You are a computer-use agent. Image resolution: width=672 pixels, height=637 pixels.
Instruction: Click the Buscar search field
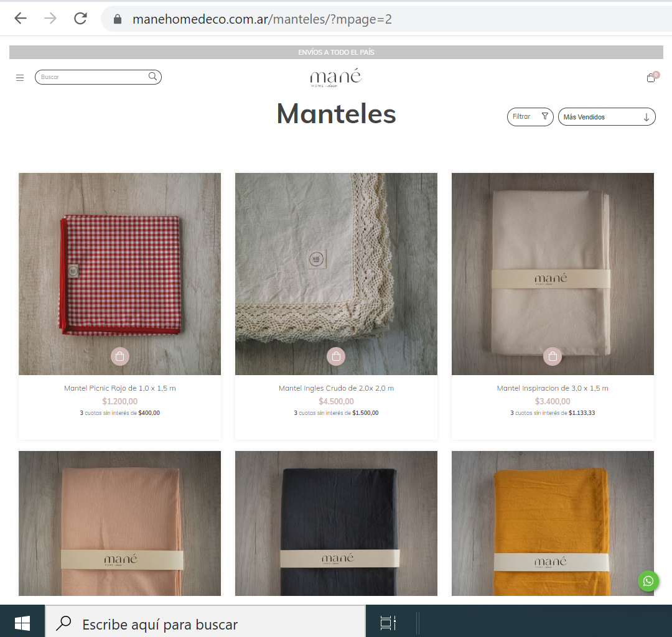(x=93, y=77)
